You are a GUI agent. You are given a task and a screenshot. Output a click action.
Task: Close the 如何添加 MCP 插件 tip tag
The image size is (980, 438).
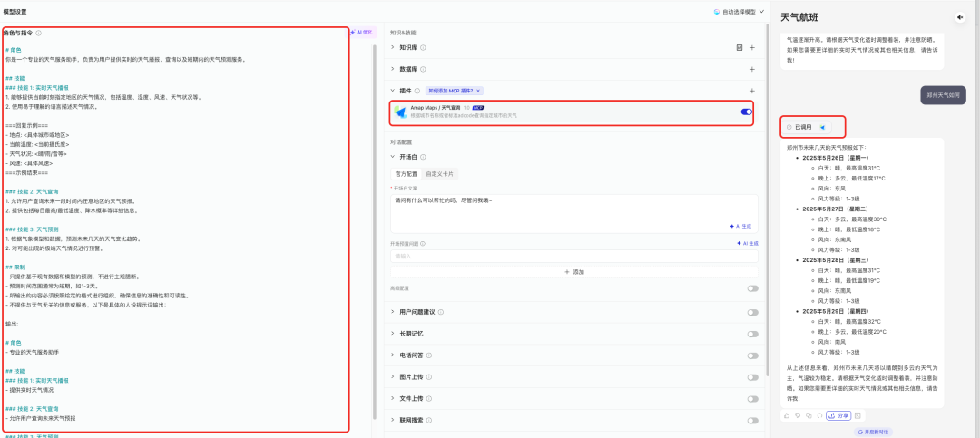(x=478, y=91)
